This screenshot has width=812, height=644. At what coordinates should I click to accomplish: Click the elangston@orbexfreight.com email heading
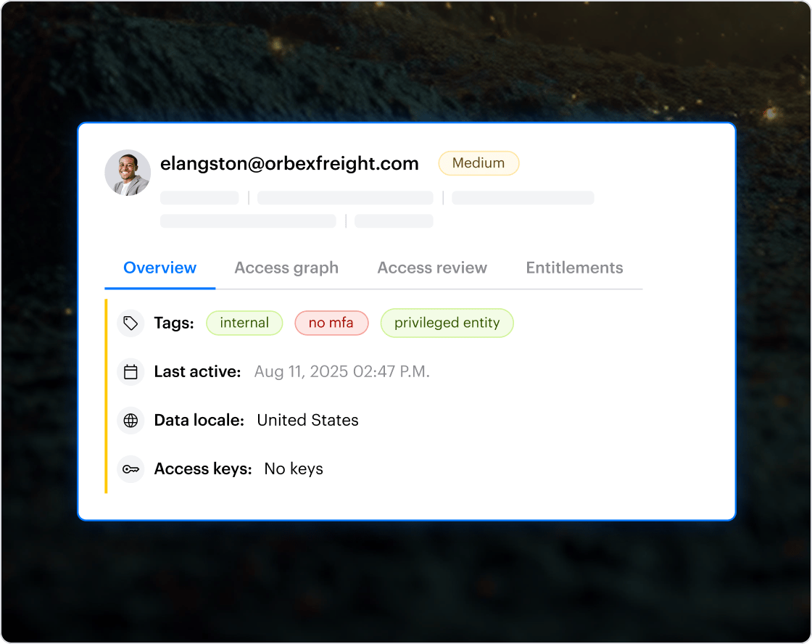(289, 164)
